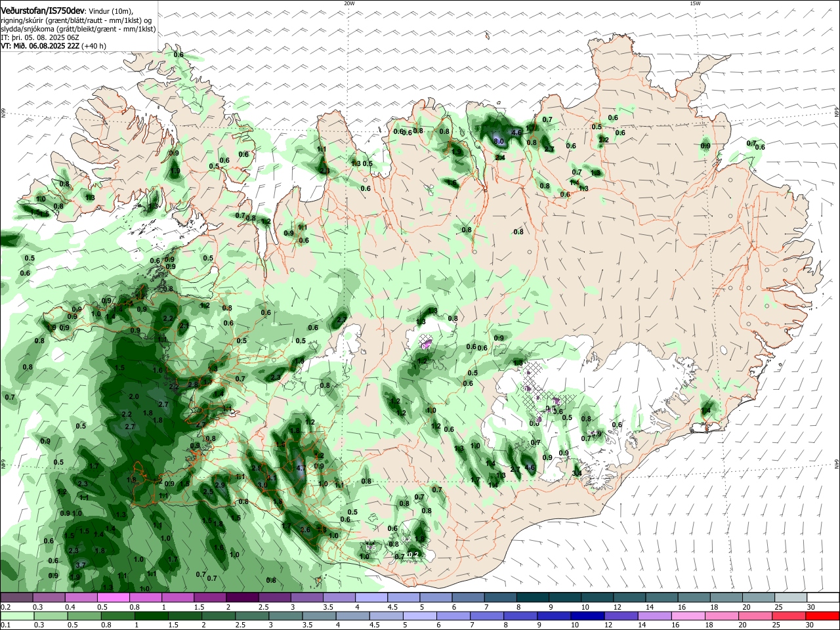Click the 30 label in the rain legend

(810, 625)
